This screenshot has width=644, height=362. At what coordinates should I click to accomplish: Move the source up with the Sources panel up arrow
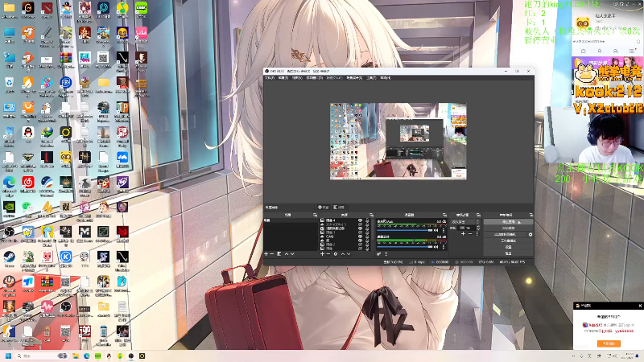pos(343,254)
